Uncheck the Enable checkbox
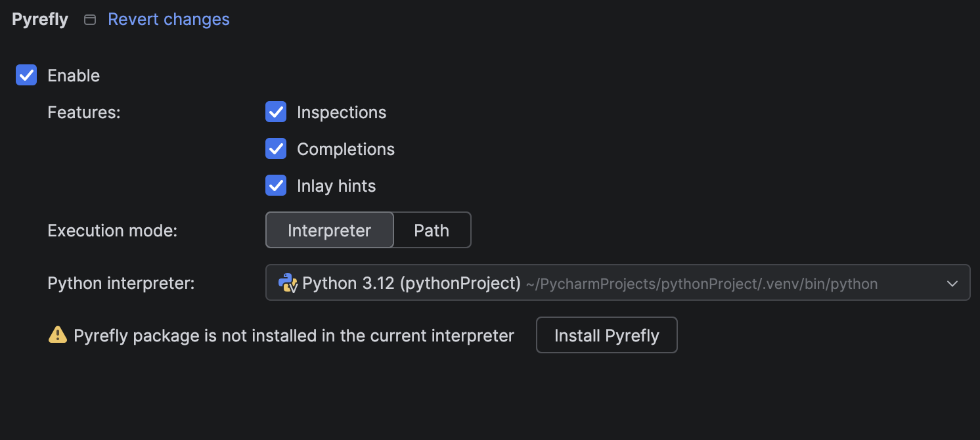The width and height of the screenshot is (980, 440). tap(26, 75)
